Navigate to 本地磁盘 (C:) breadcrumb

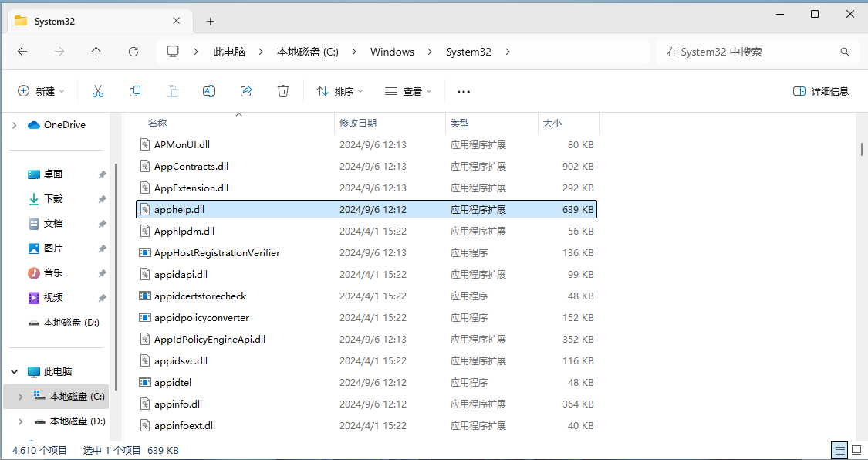(307, 52)
